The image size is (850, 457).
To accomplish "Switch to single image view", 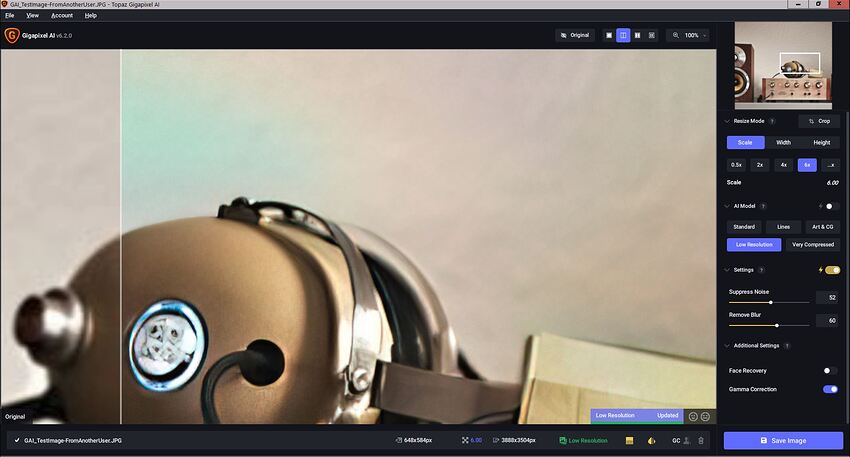I will (609, 35).
